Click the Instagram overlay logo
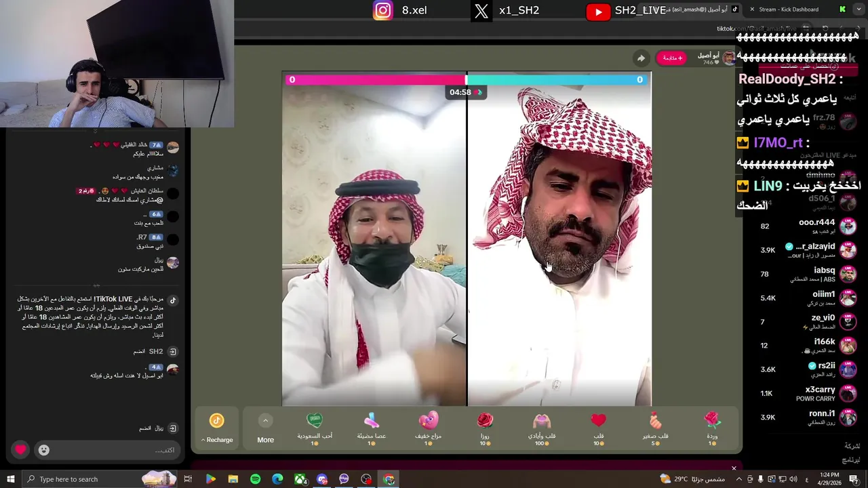The height and width of the screenshot is (488, 868). tap(383, 10)
